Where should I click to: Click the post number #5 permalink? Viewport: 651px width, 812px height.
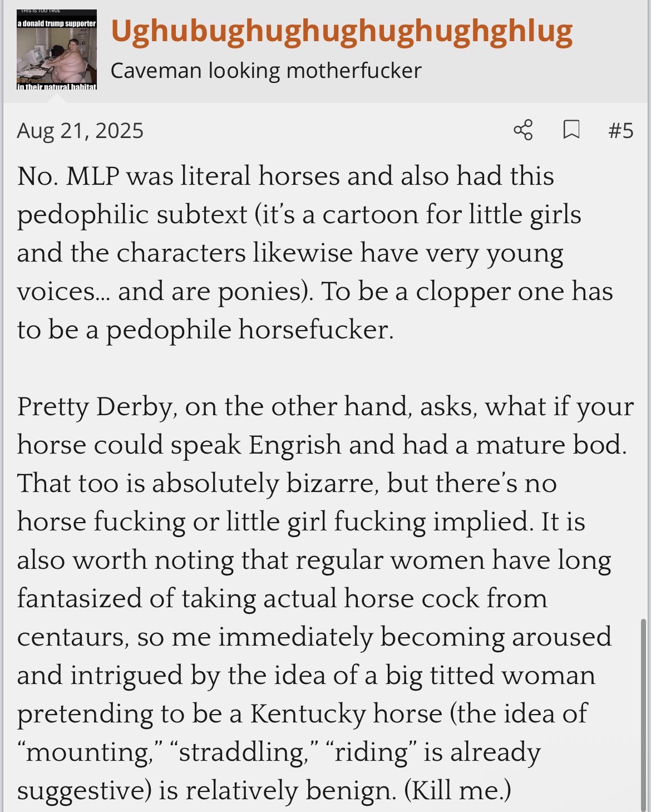click(620, 131)
